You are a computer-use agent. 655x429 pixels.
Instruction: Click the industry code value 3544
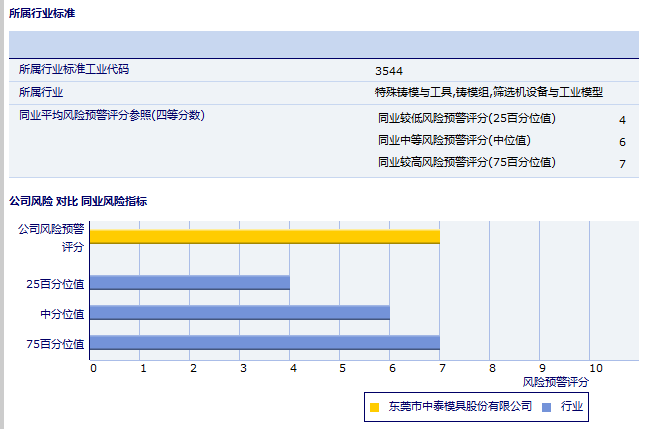point(389,71)
